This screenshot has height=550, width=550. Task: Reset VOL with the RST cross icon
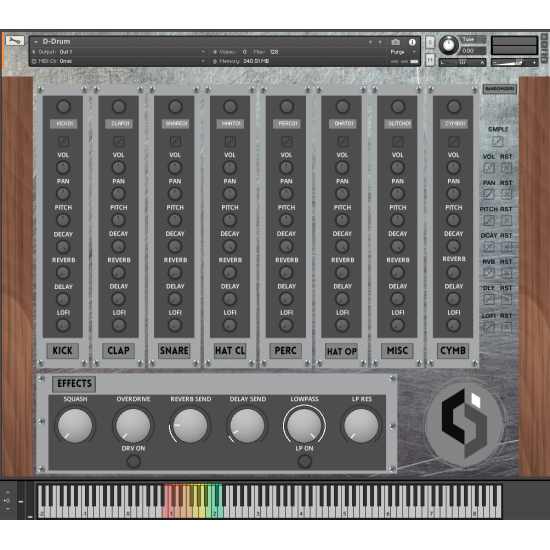coord(506,168)
